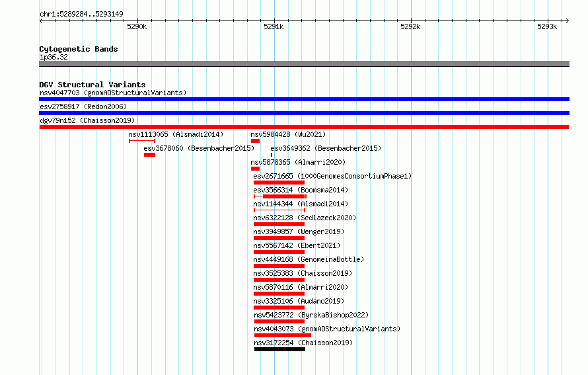The image size is (588, 375).
Task: Open the nsv5984428 (Wu2021) label
Action: (x=288, y=134)
